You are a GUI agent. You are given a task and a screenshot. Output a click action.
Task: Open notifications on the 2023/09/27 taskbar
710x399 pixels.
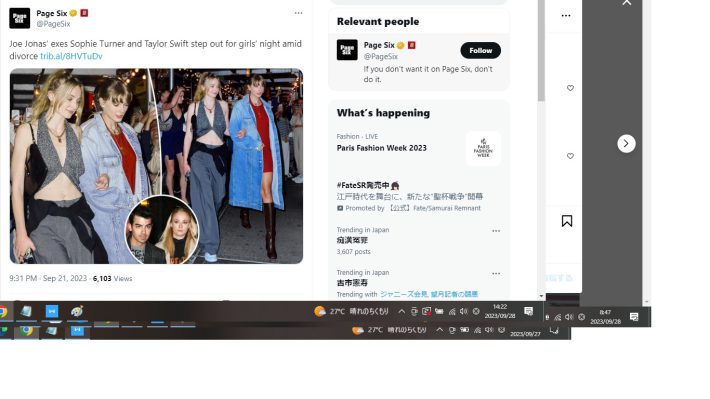554,331
